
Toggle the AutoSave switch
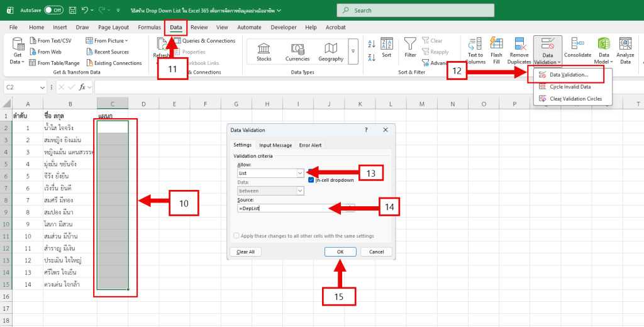(x=53, y=10)
